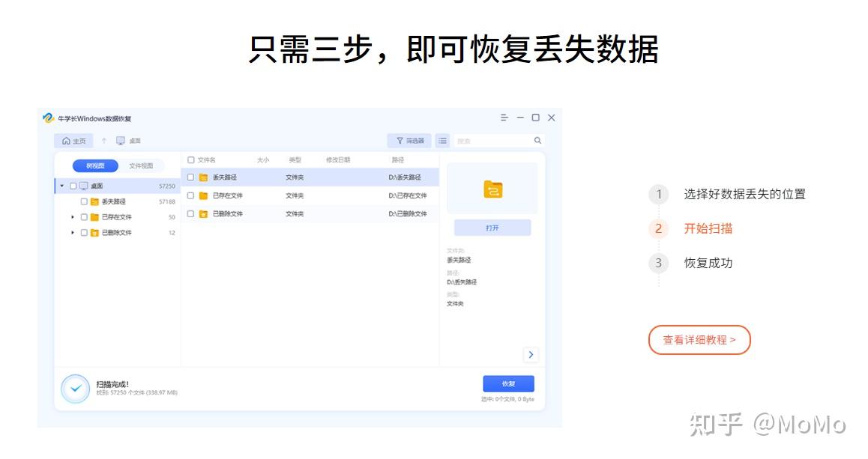Click the 牛学长 app logo icon
Viewport: 868px width, 459px height.
click(x=48, y=118)
